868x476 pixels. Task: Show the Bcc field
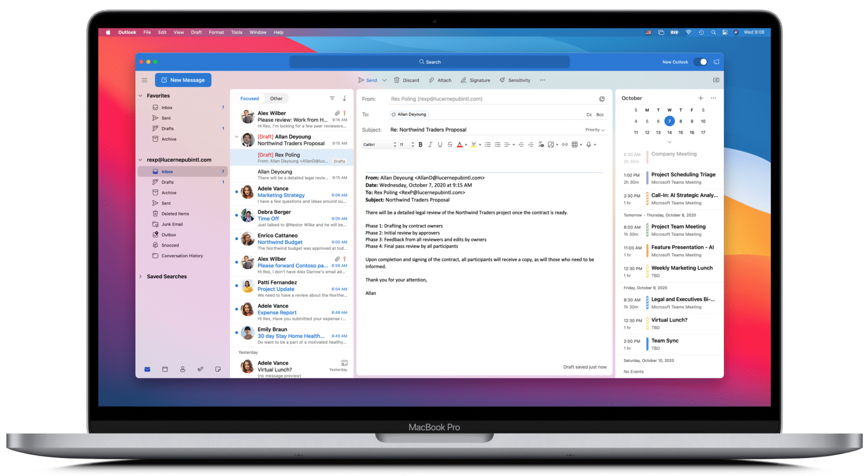point(600,115)
